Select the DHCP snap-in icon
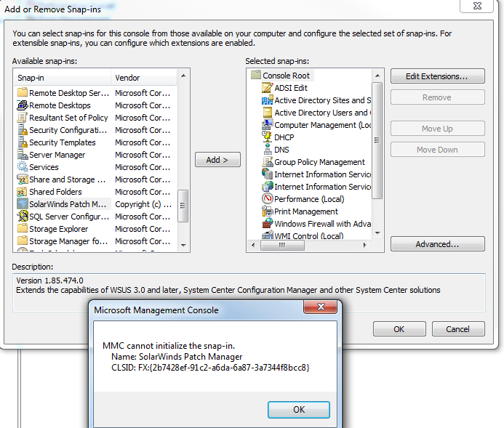The height and width of the screenshot is (428, 504). point(267,137)
